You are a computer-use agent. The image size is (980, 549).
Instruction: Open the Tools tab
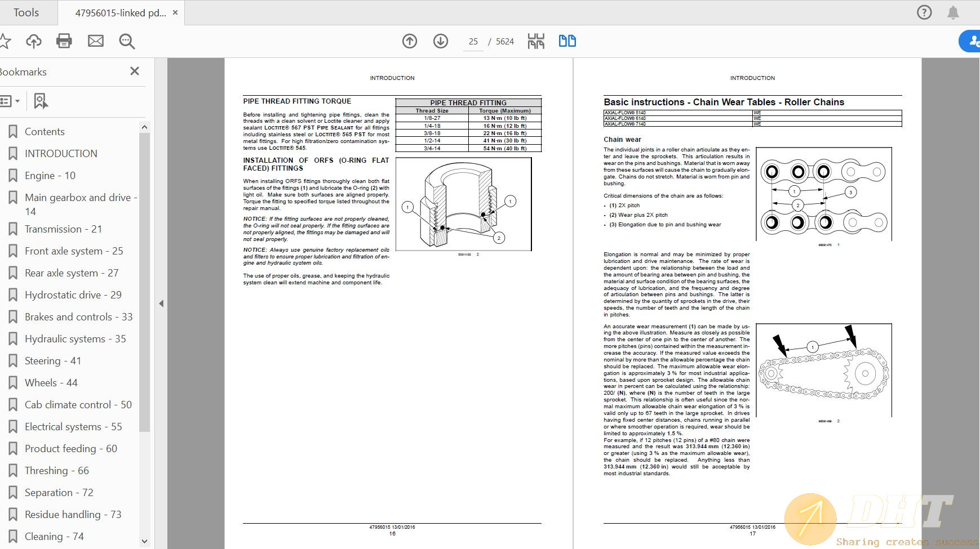tap(26, 12)
